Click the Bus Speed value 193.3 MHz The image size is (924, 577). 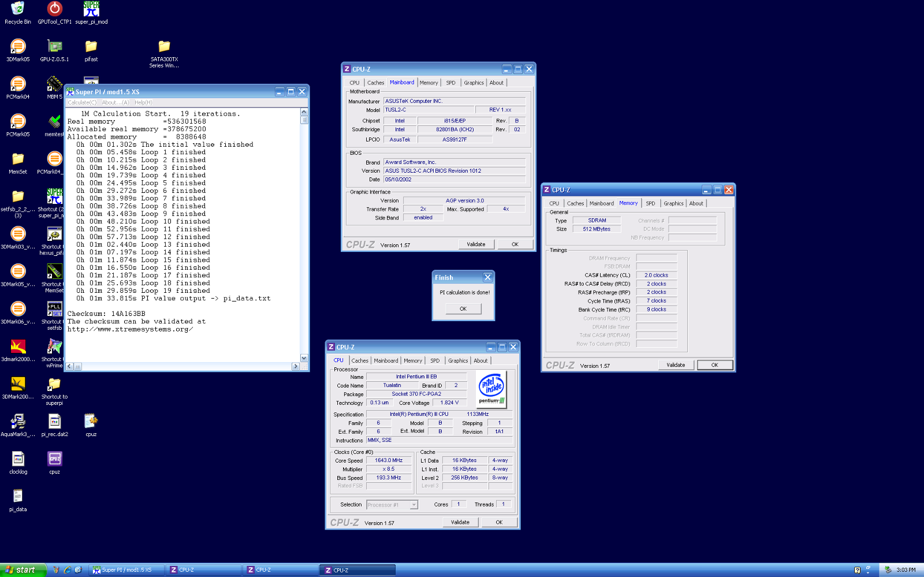point(389,478)
